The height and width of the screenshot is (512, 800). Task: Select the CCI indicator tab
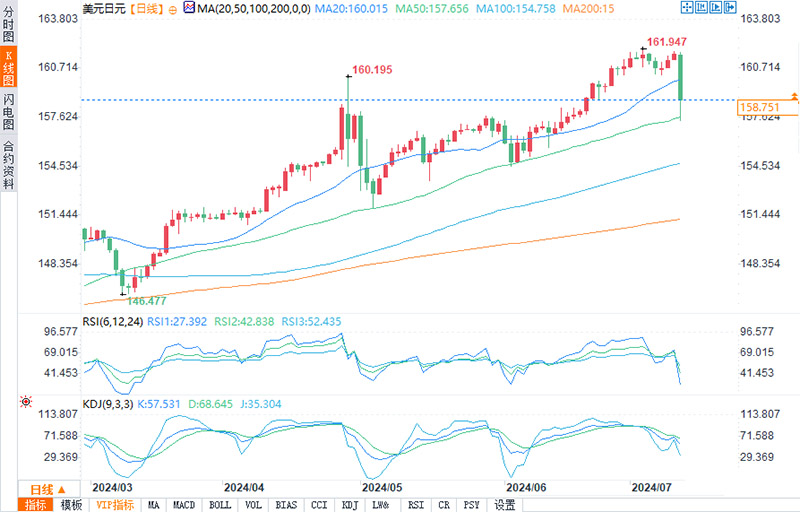pos(319,505)
